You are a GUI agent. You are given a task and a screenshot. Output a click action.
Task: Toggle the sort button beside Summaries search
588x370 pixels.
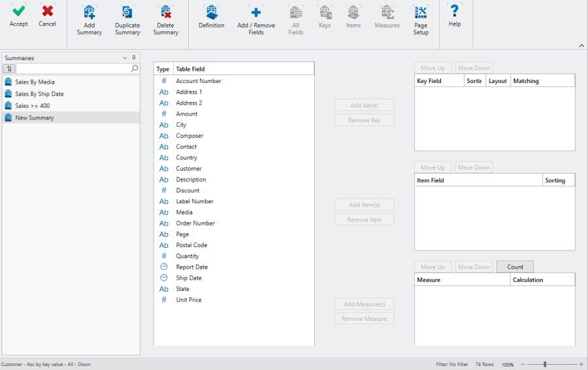[x=9, y=69]
